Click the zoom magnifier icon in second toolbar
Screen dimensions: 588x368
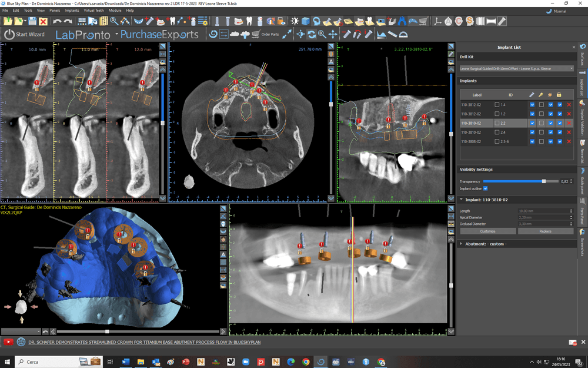click(x=322, y=35)
